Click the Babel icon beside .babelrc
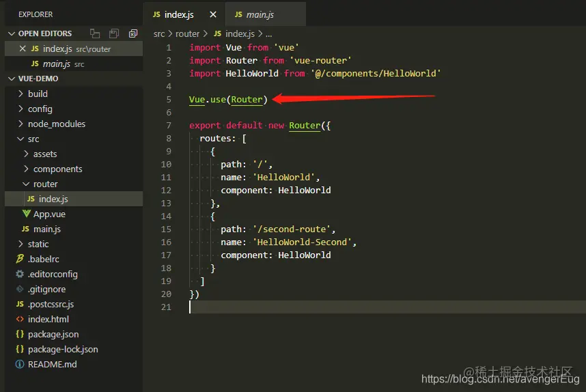586x392 pixels. pyautogui.click(x=20, y=259)
